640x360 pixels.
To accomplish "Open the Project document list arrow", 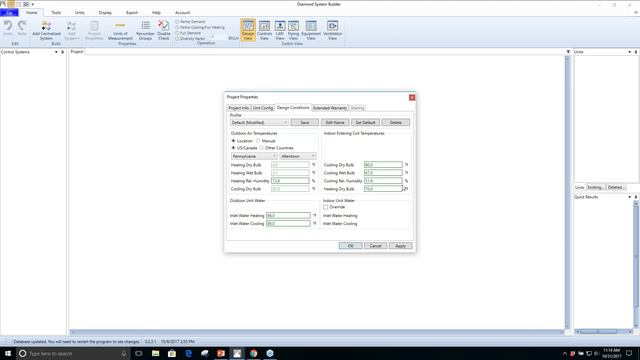I will 568,52.
